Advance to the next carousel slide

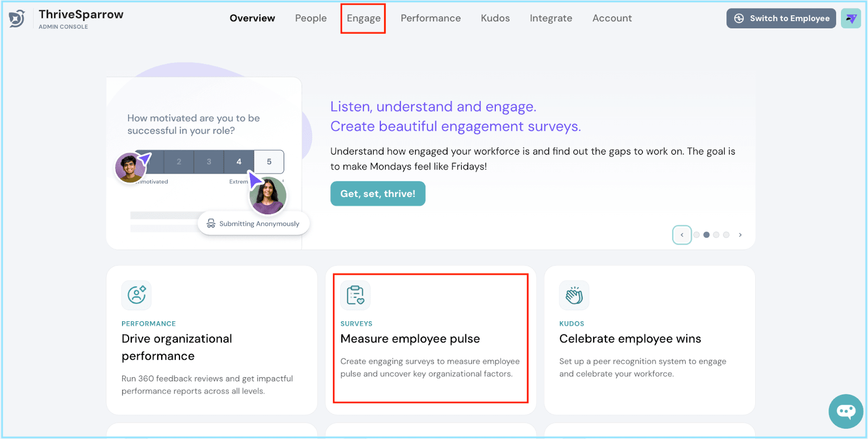pyautogui.click(x=740, y=235)
